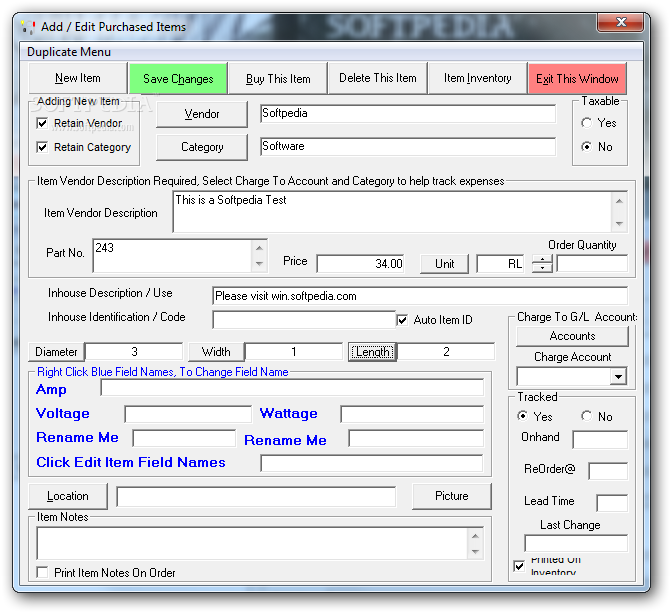Click the Item Vendor Description text area
The height and width of the screenshot is (613, 671).
click(392, 212)
